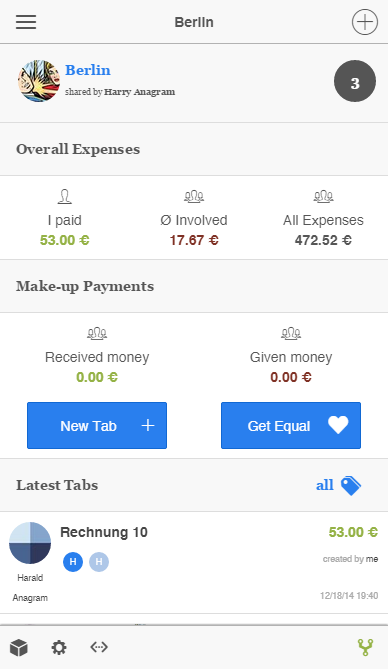The image size is (388, 669).
Task: Click Harald Anagram's pie avatar
Action: pos(30,543)
